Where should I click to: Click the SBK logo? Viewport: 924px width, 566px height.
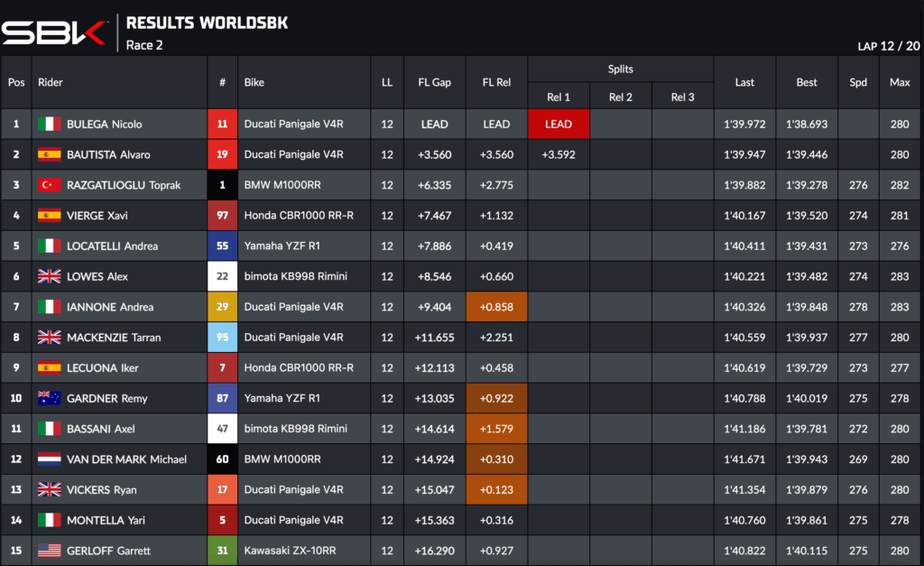tap(54, 32)
